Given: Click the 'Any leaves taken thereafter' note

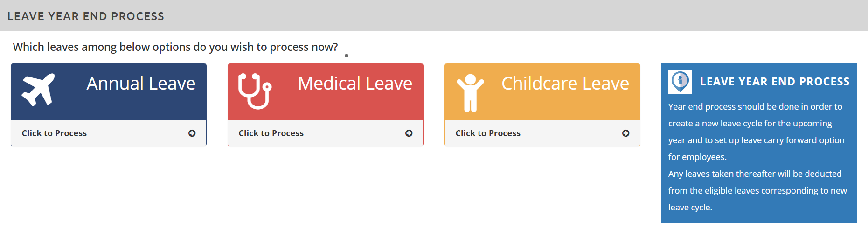Looking at the screenshot, I should 757,191.
